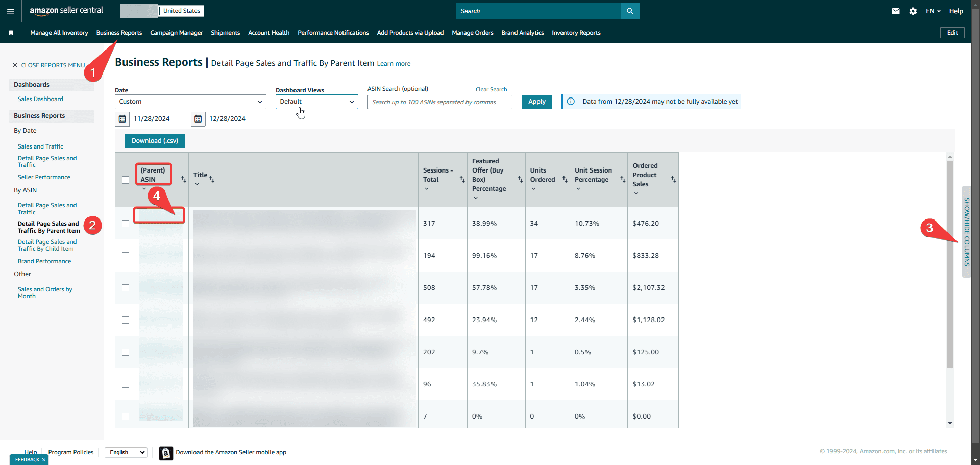Screen dimensions: 980x465
Task: Click the amazon seller central logo
Action: [x=66, y=11]
